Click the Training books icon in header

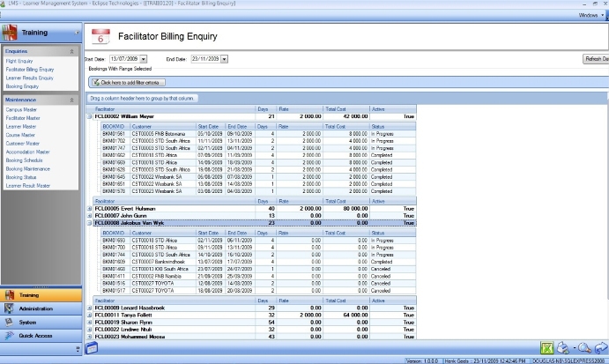click(x=11, y=33)
